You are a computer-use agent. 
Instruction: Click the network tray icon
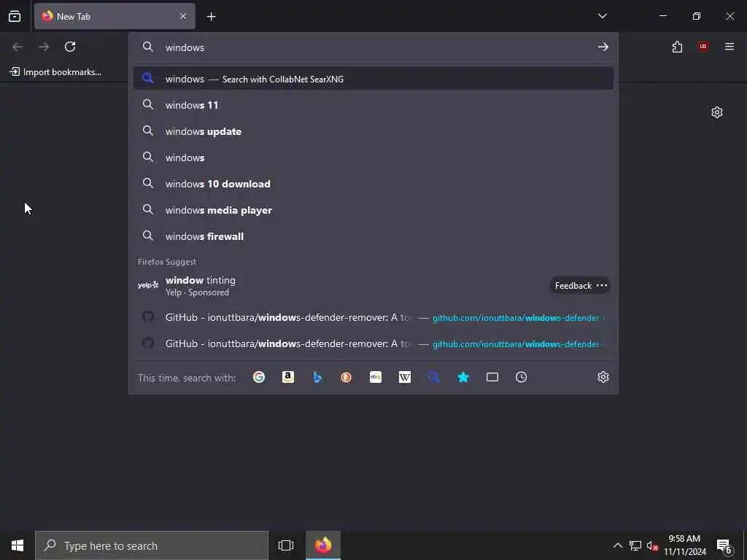pyautogui.click(x=635, y=545)
